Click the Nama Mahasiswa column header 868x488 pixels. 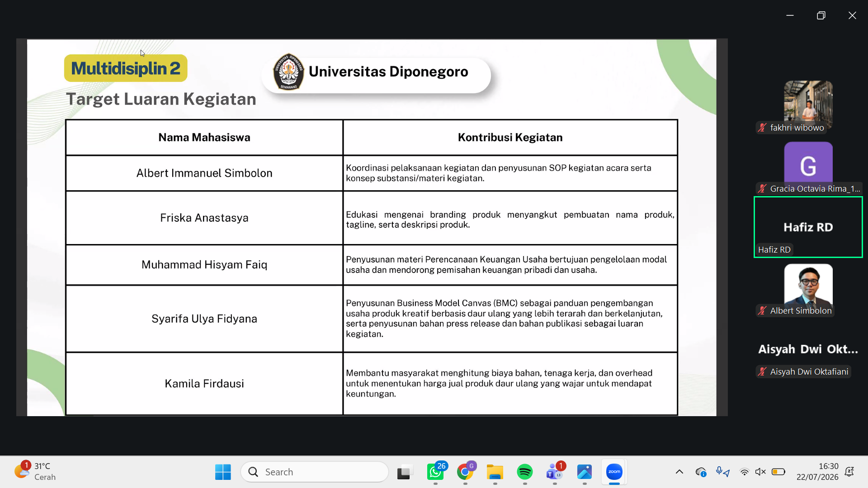pos(204,137)
